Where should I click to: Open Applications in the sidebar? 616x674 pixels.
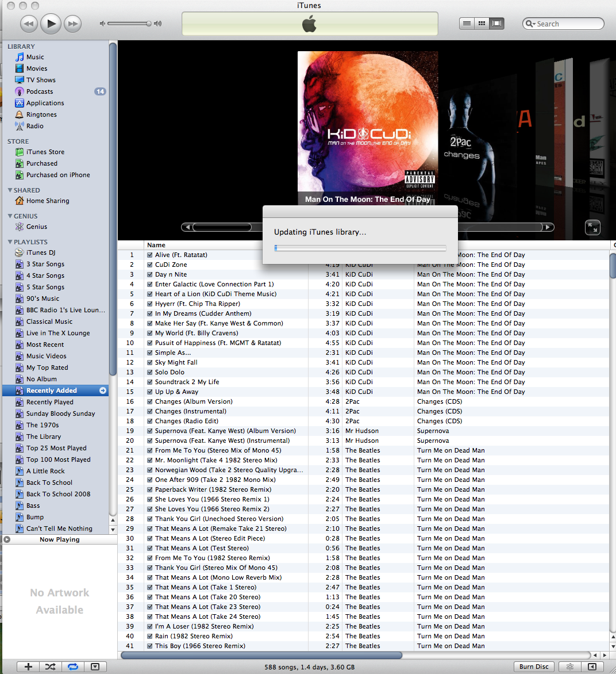tap(45, 103)
